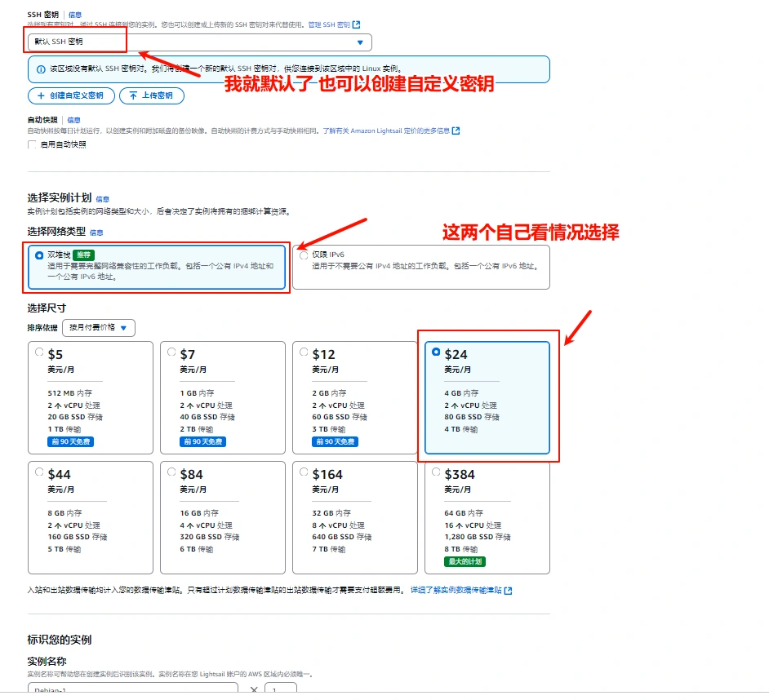Click the 上传密钥 button
The height and width of the screenshot is (700, 769).
pos(152,96)
